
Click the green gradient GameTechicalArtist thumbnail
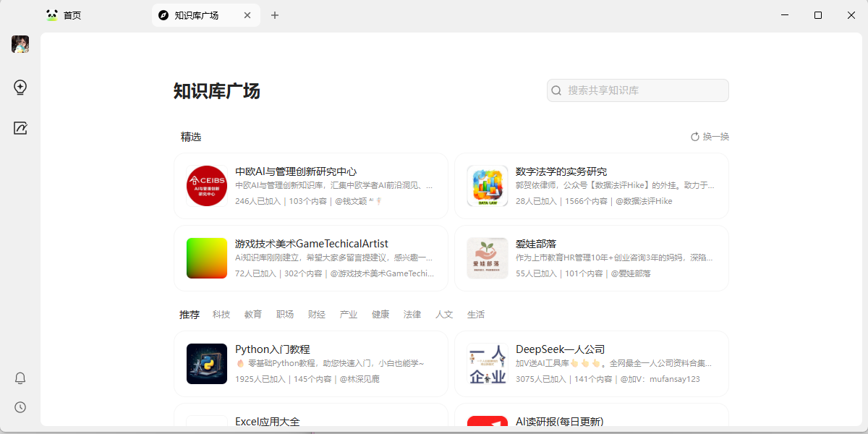pos(207,258)
